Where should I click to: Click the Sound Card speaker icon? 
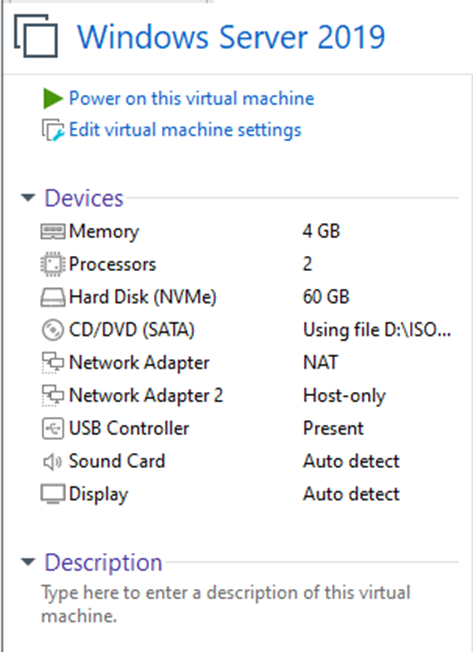[x=53, y=462]
